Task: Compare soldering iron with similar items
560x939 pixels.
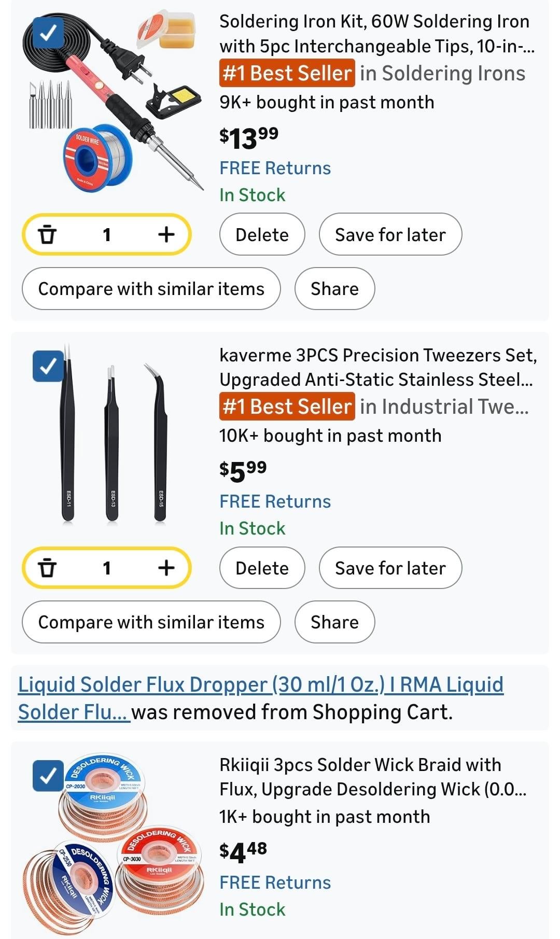Action: point(151,289)
